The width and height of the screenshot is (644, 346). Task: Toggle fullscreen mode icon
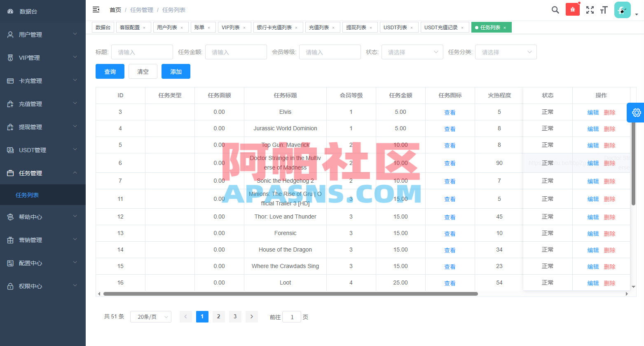590,10
